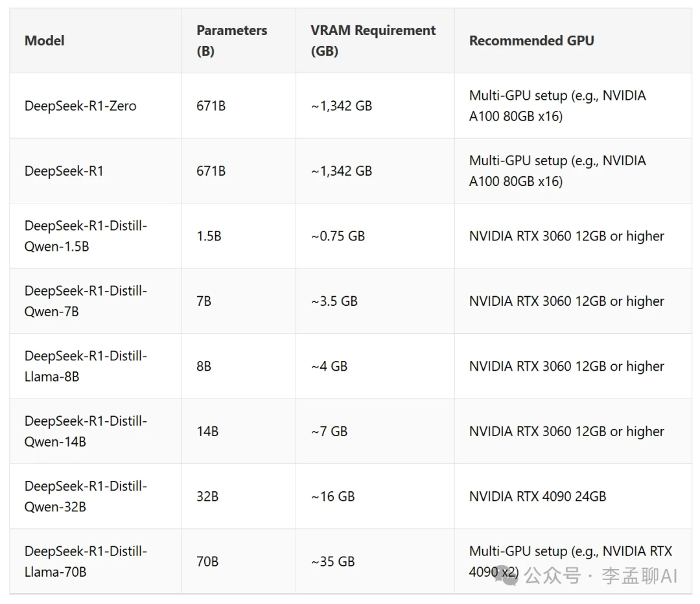Click the VRAM Requirement (GB) header
This screenshot has height=604, width=700.
[373, 41]
